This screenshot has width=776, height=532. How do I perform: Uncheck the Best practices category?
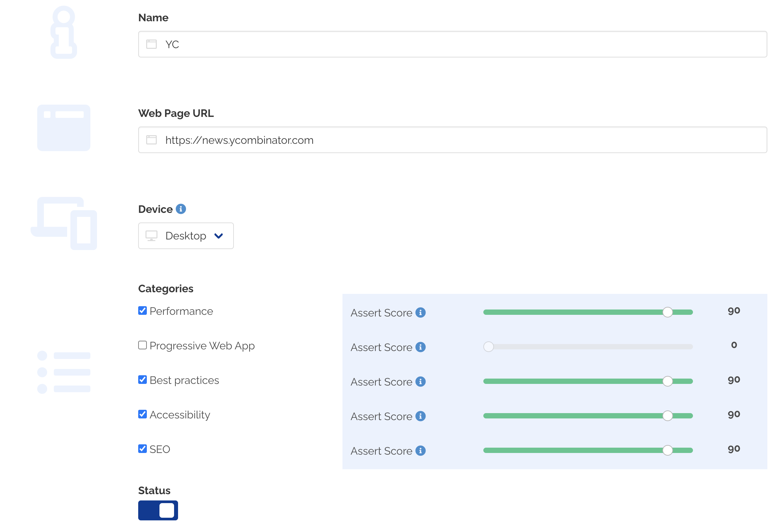[142, 380]
